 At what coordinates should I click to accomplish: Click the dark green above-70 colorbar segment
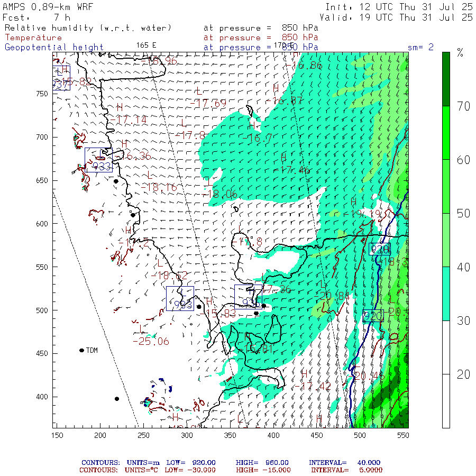446,79
